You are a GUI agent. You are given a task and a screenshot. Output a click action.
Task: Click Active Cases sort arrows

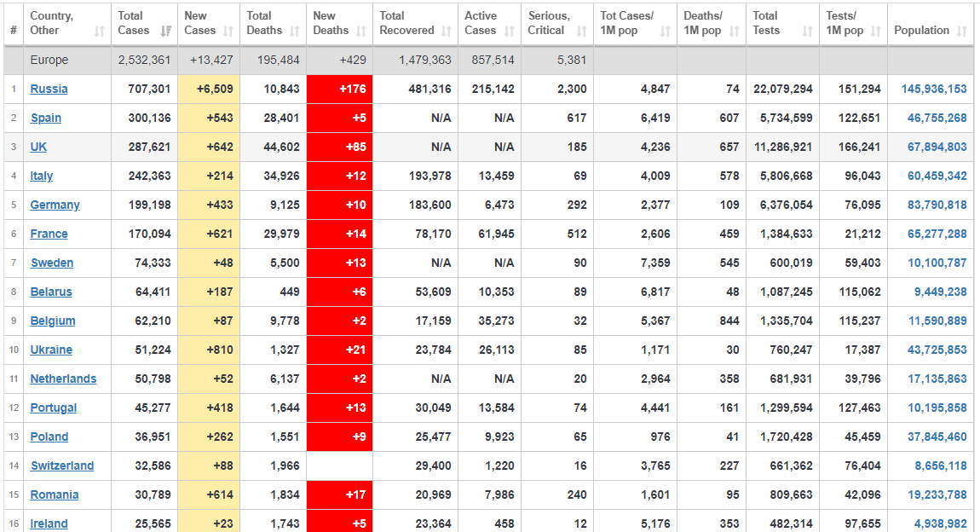510,32
